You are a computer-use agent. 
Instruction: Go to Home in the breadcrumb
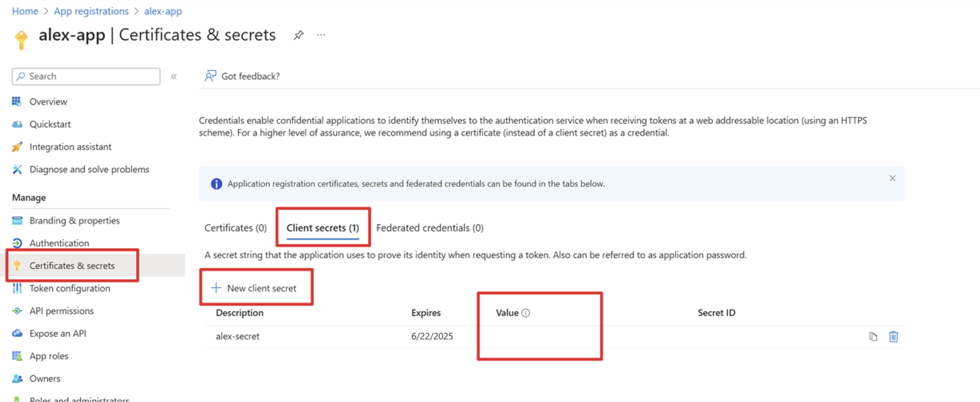[x=25, y=11]
